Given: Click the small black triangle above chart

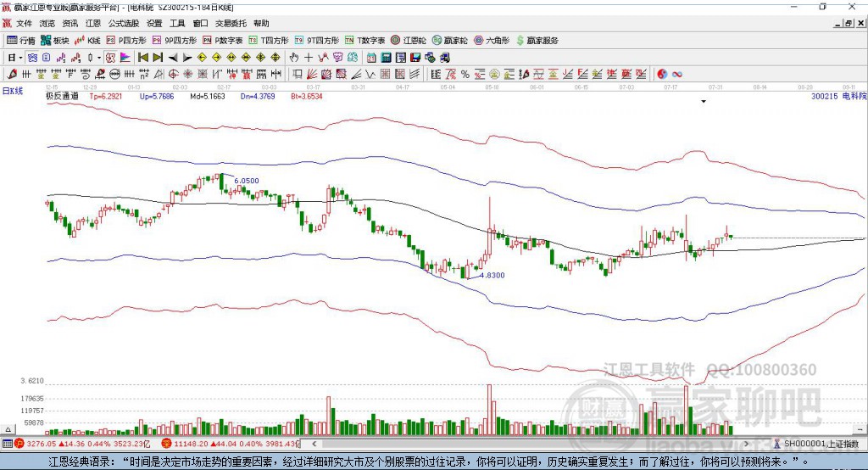Looking at the screenshot, I should coord(704,102).
